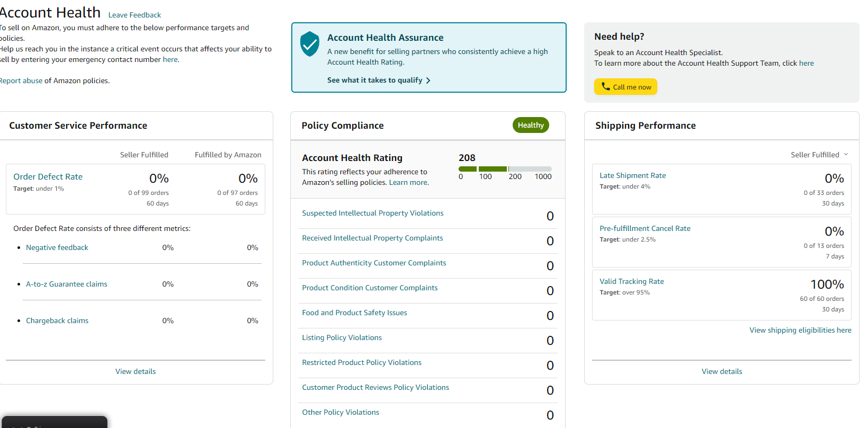The height and width of the screenshot is (428, 868).
Task: Click 'Target: under 2.5%' text
Action: point(628,239)
